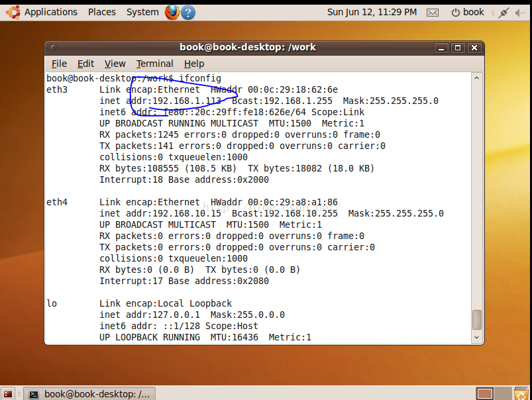Click the eth3 interface name

point(57,89)
